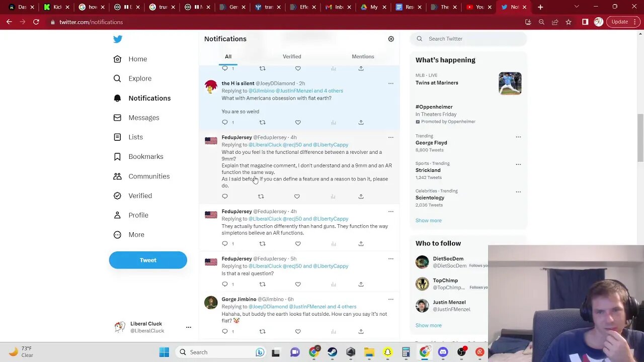Open more options on 'function differently' tweet
This screenshot has height=362, width=644.
(391, 212)
